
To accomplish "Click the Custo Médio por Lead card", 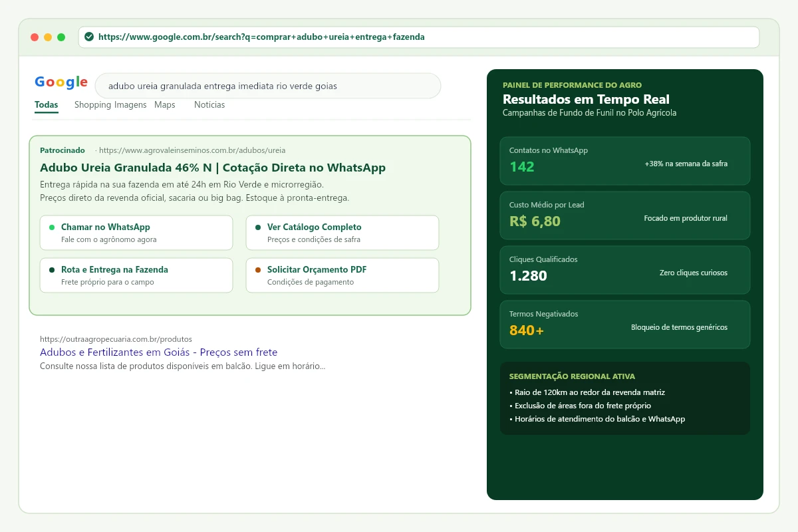I will (x=625, y=215).
